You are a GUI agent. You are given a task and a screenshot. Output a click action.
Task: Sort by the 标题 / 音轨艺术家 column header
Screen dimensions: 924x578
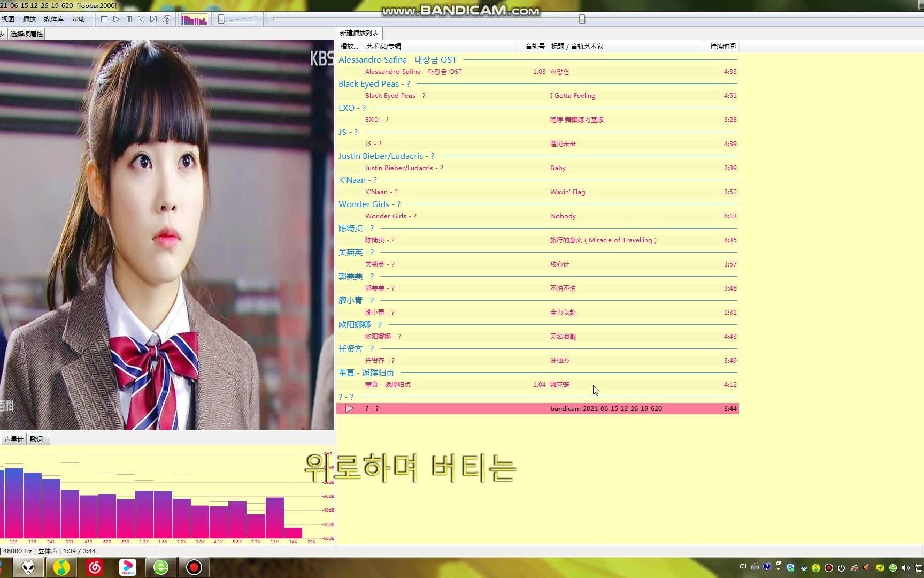[625, 47]
